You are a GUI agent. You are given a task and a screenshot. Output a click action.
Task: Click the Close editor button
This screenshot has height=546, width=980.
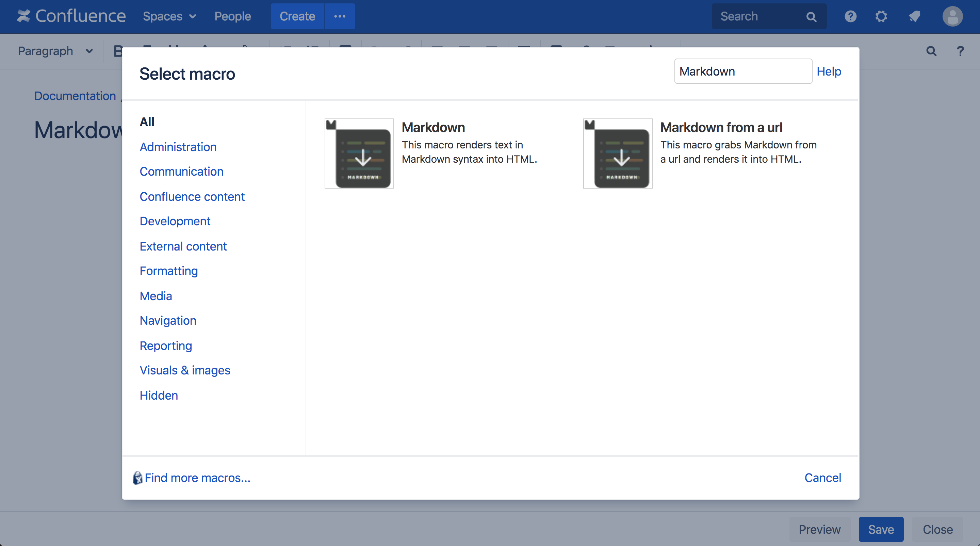(x=938, y=529)
